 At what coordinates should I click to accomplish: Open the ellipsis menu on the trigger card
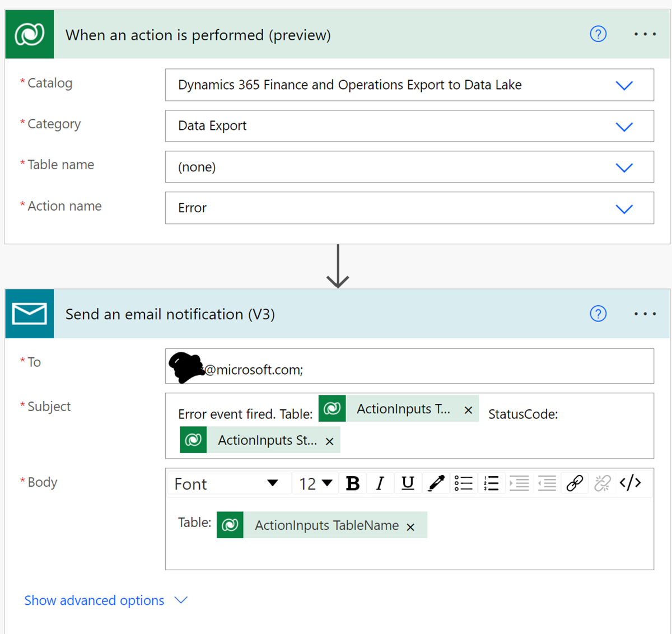(x=645, y=34)
